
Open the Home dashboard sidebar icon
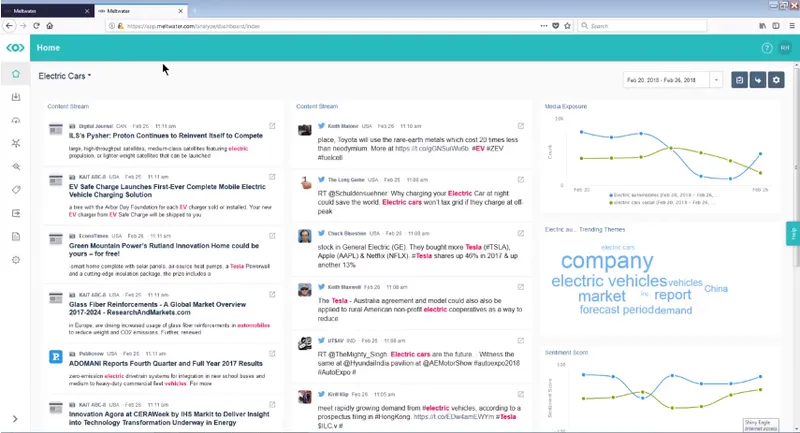pyautogui.click(x=16, y=74)
